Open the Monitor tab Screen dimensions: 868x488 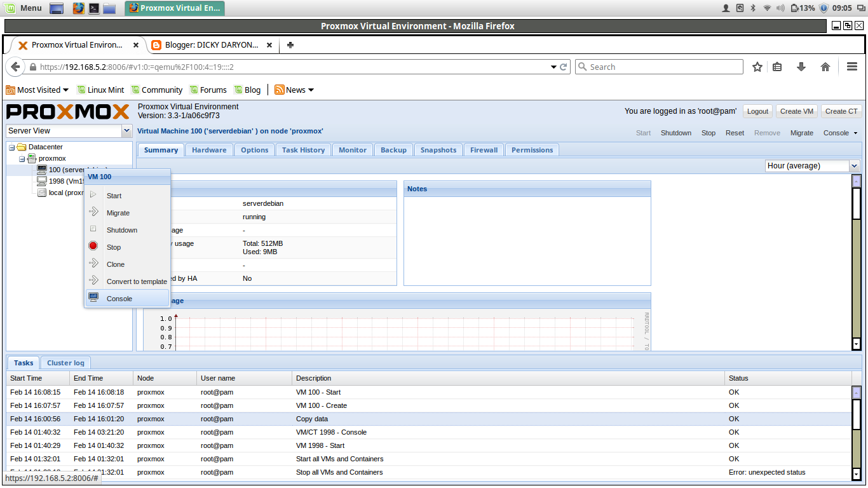pyautogui.click(x=353, y=150)
